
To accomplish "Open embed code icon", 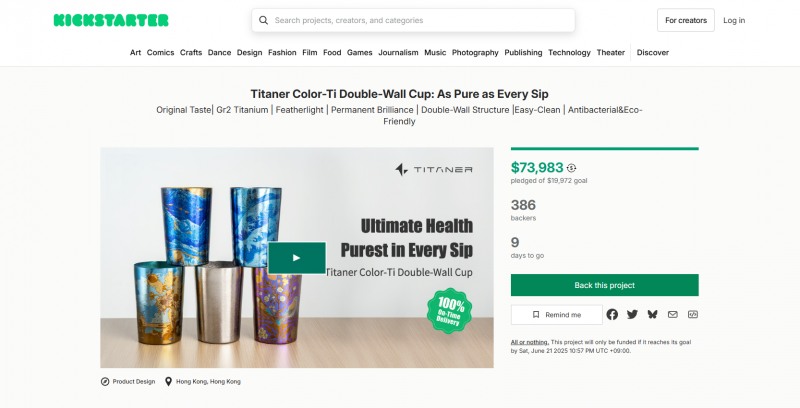I will point(693,315).
